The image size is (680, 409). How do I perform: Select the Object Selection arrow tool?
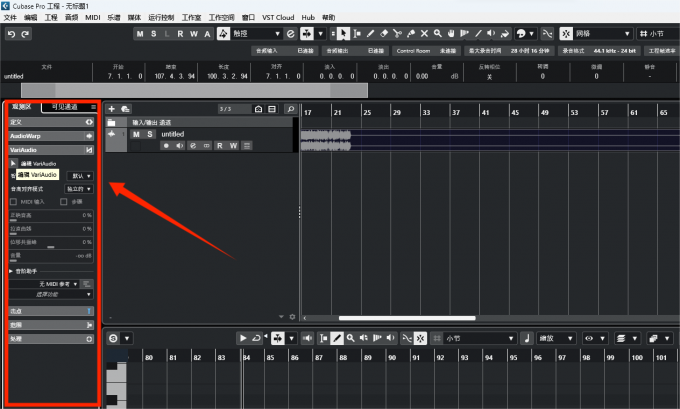[x=343, y=33]
